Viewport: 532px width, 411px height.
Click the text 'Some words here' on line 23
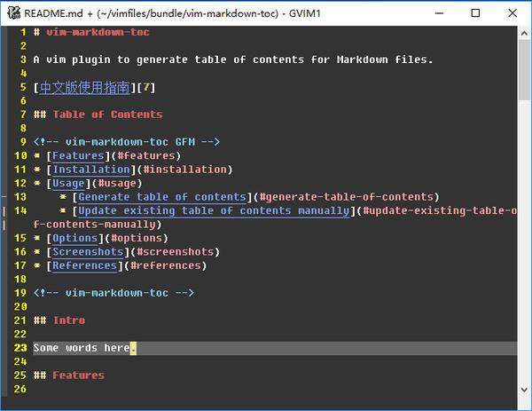point(82,348)
